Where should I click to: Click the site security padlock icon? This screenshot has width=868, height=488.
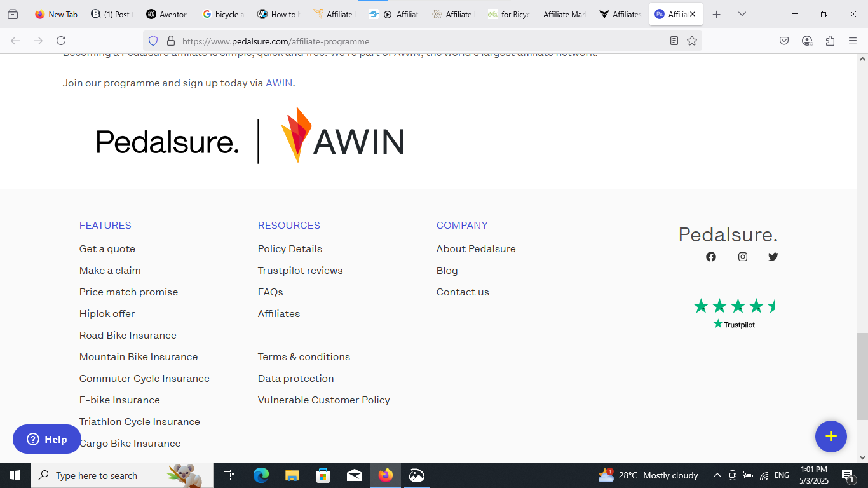pos(170,41)
